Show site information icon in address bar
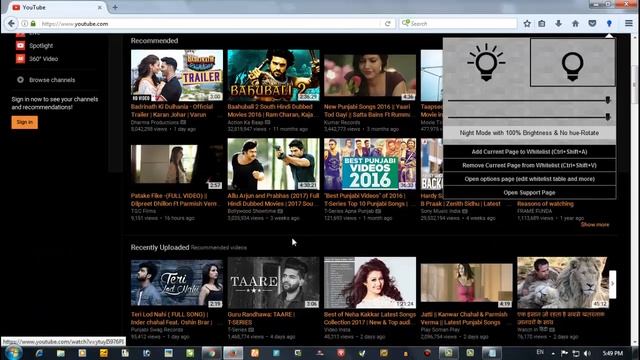This screenshot has width=640, height=360. pyautogui.click(x=24, y=24)
